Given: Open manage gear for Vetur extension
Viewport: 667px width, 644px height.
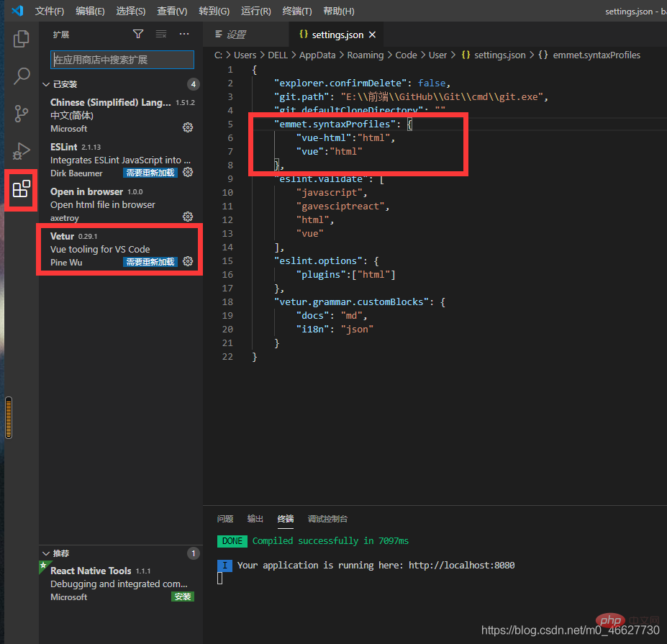Looking at the screenshot, I should click(188, 262).
